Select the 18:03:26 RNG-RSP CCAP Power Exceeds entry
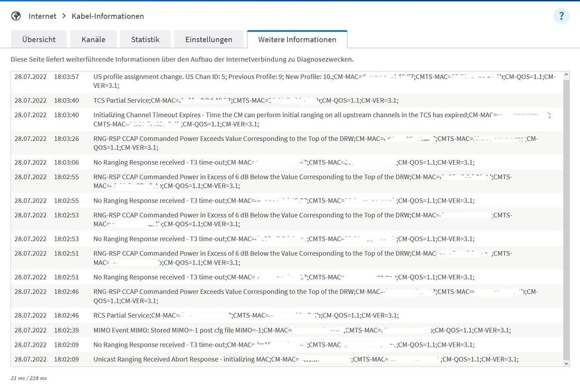The height and width of the screenshot is (392, 580). tap(287, 143)
